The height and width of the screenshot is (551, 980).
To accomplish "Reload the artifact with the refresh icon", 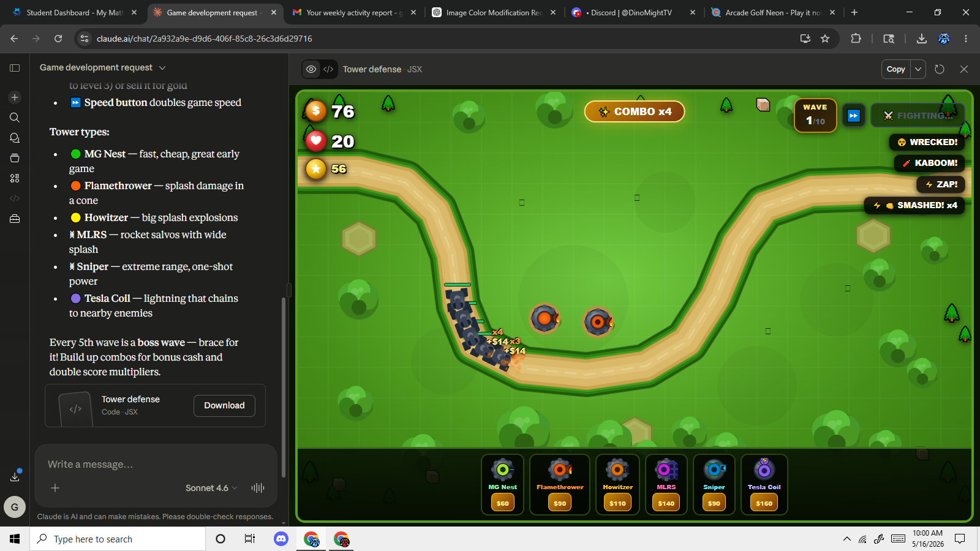I will [940, 69].
